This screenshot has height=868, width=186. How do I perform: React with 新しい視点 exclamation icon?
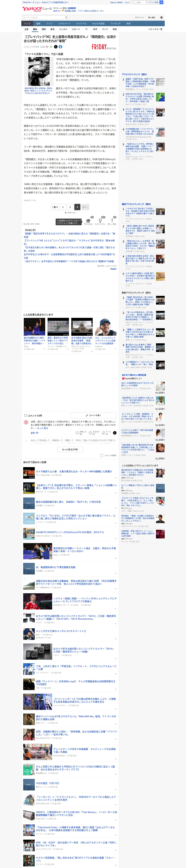[x=112, y=221]
